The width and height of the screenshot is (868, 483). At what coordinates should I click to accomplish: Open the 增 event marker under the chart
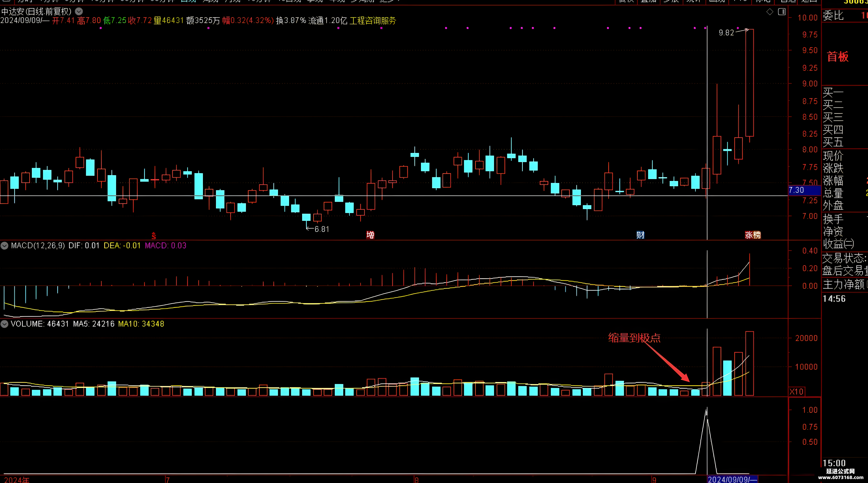tap(370, 235)
